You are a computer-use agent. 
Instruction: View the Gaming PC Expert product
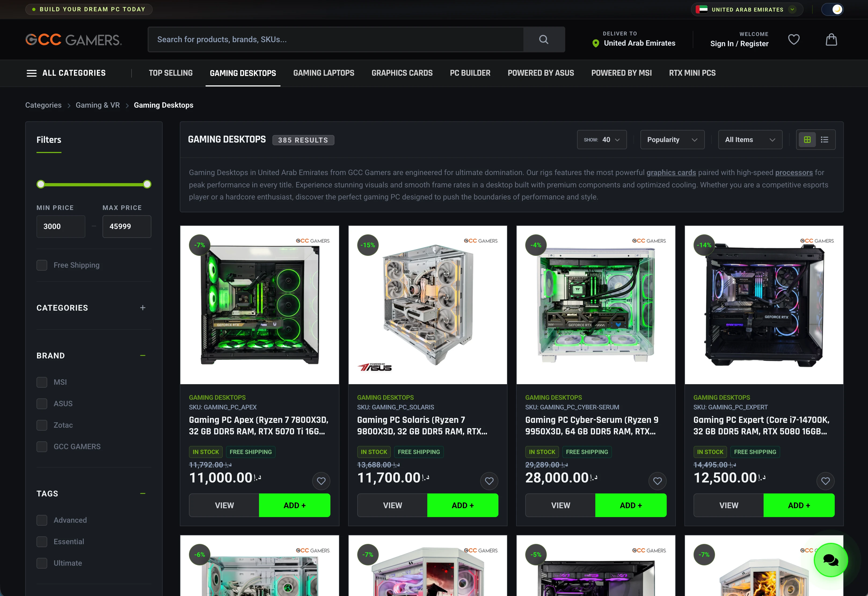coord(728,505)
